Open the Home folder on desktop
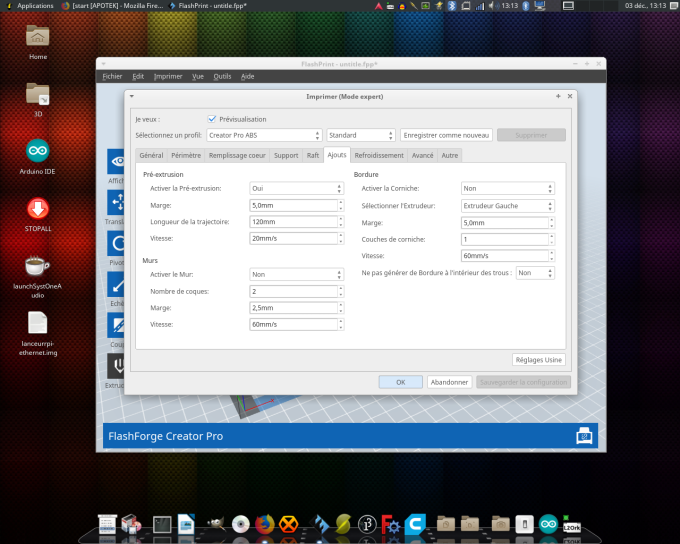This screenshot has height=544, width=680. point(37,35)
